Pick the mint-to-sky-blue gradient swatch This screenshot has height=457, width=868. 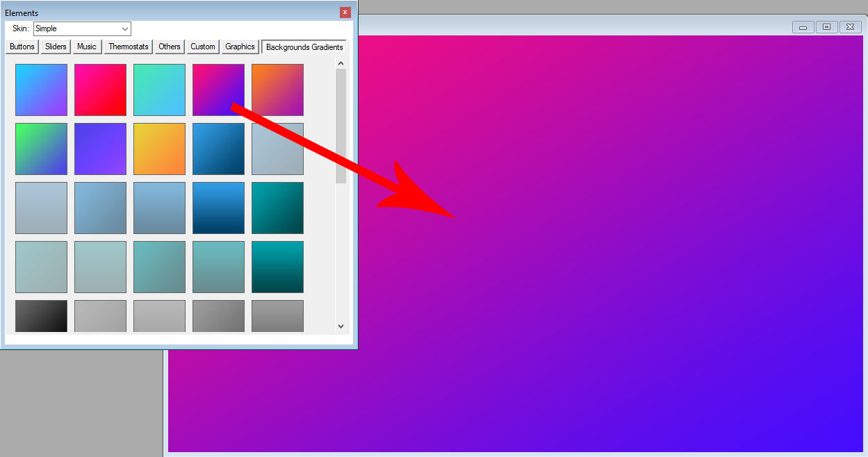point(159,90)
